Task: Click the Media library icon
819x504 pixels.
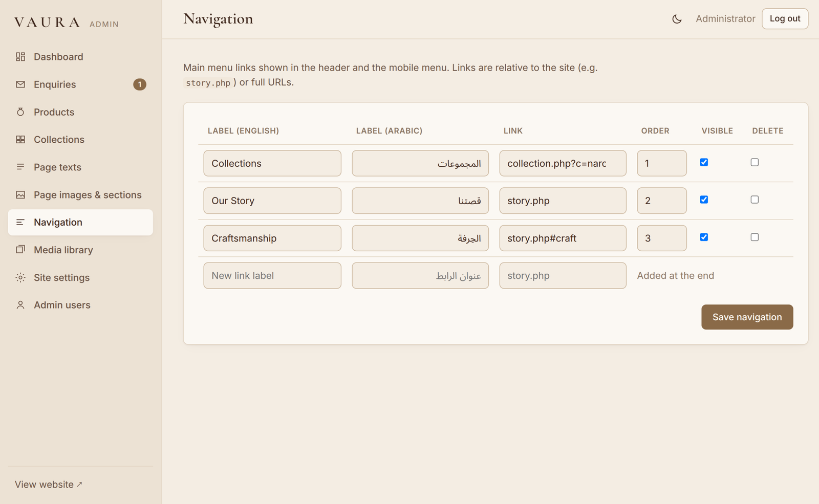Action: click(x=20, y=250)
